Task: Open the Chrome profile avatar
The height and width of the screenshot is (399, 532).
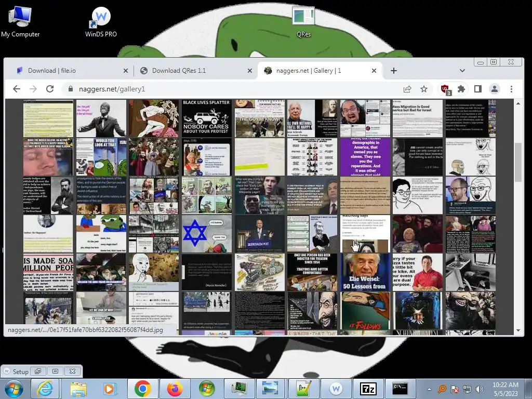Action: tap(495, 89)
